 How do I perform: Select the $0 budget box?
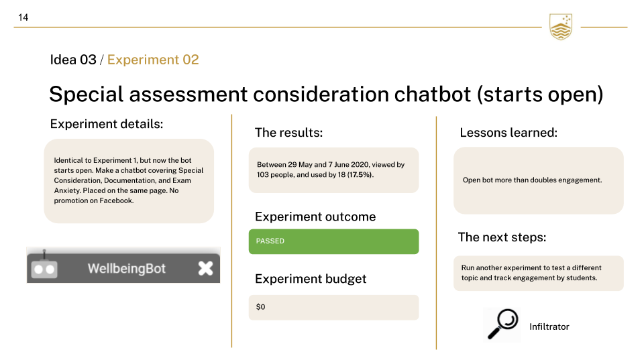click(333, 307)
